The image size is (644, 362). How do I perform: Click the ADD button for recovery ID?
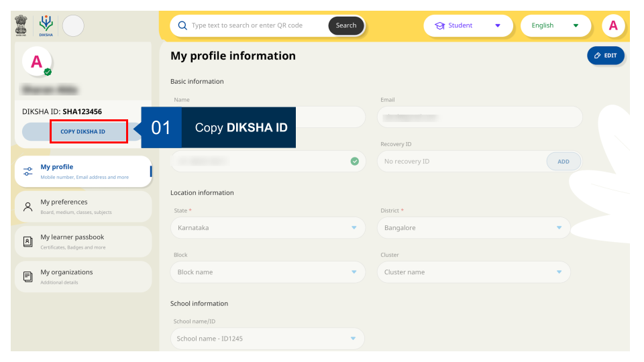[x=563, y=161]
